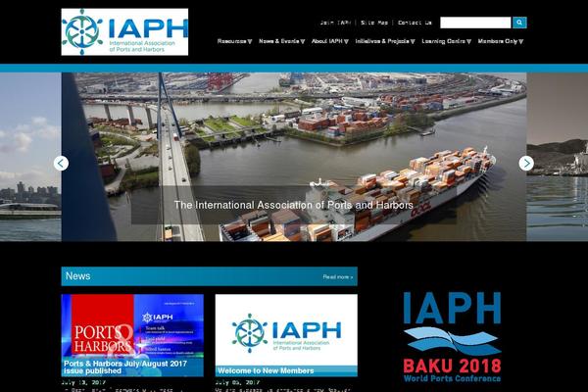Expand the Resources dropdown menu
This screenshot has height=392, width=588.
click(x=235, y=41)
